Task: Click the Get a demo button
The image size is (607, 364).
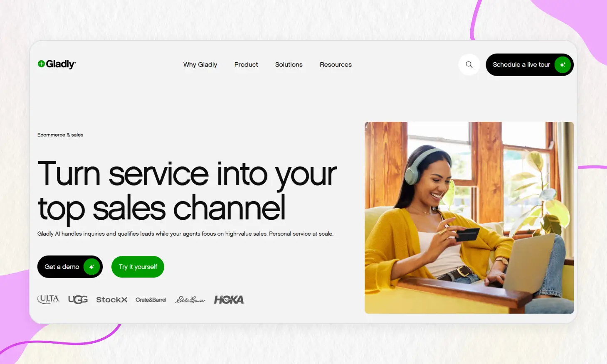Action: pos(70,267)
